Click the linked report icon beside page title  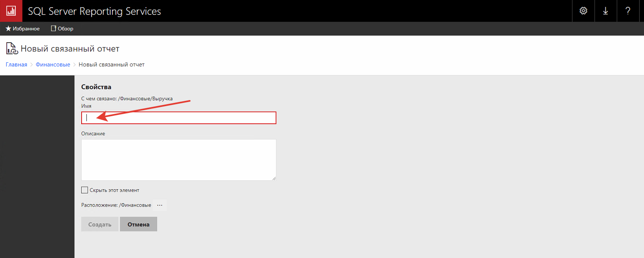click(x=12, y=49)
